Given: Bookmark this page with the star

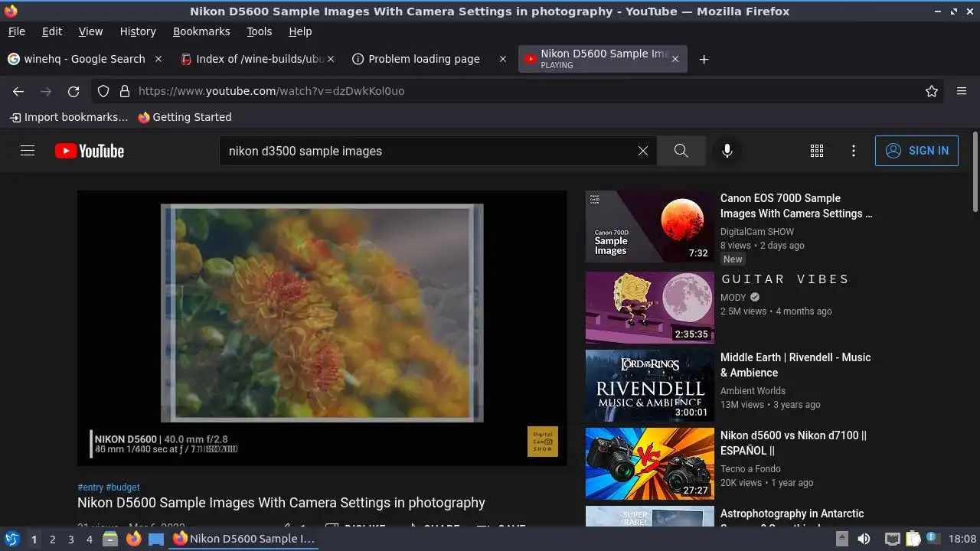Looking at the screenshot, I should click(x=932, y=91).
